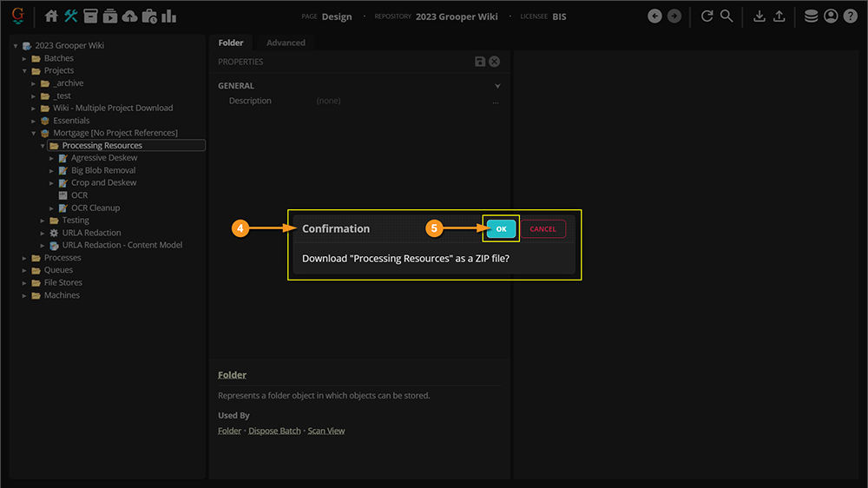Select the Processing Resources folder

102,145
